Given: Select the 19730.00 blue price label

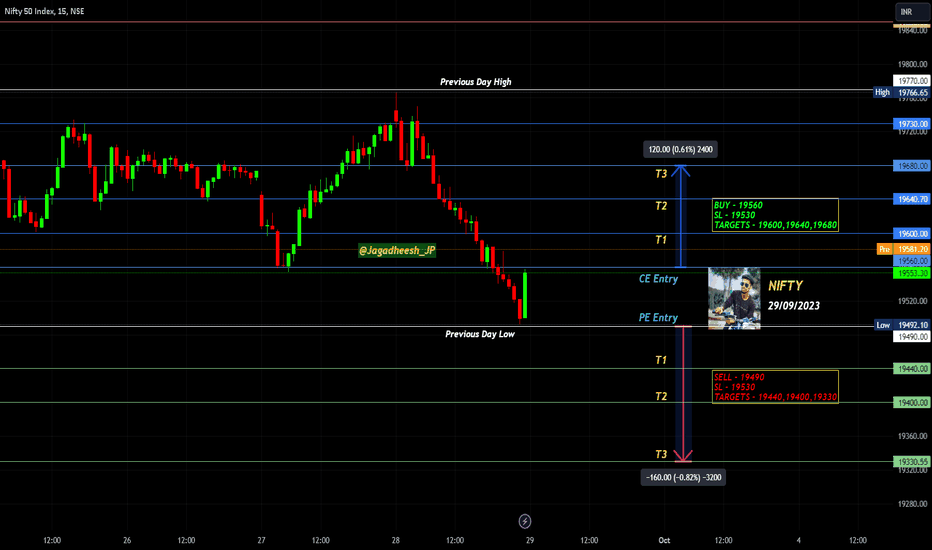Looking at the screenshot, I should coord(911,124).
